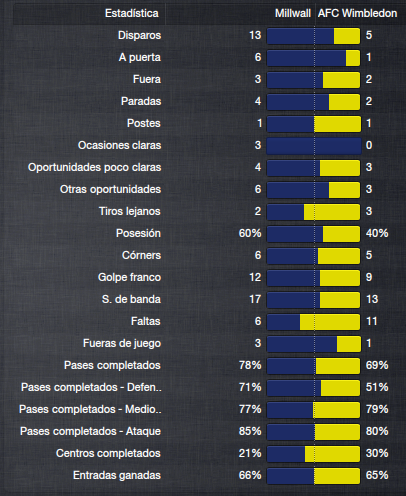The height and width of the screenshot is (496, 406).
Task: Click the Millwall 13 shots value
Action: pos(255,35)
